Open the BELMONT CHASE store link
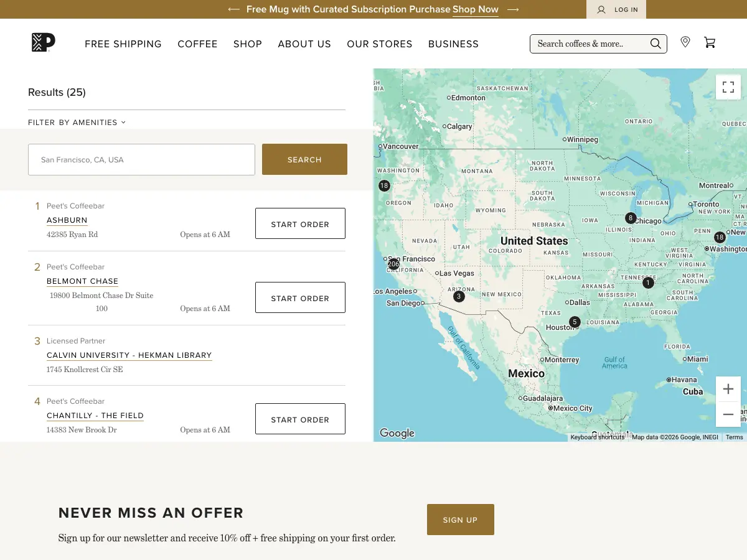This screenshot has width=747, height=560. [x=82, y=281]
